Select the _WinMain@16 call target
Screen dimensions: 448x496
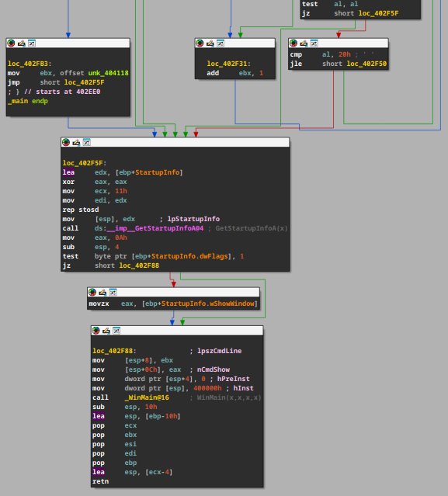[147, 397]
